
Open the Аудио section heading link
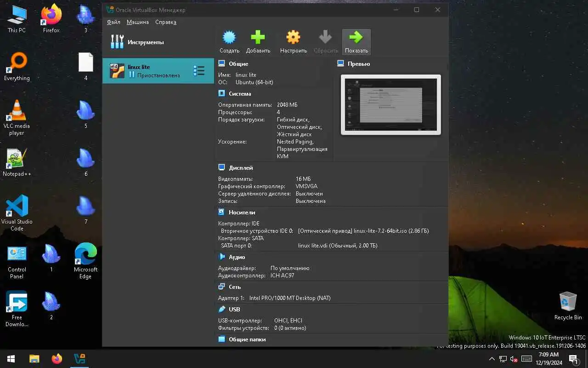[237, 257]
